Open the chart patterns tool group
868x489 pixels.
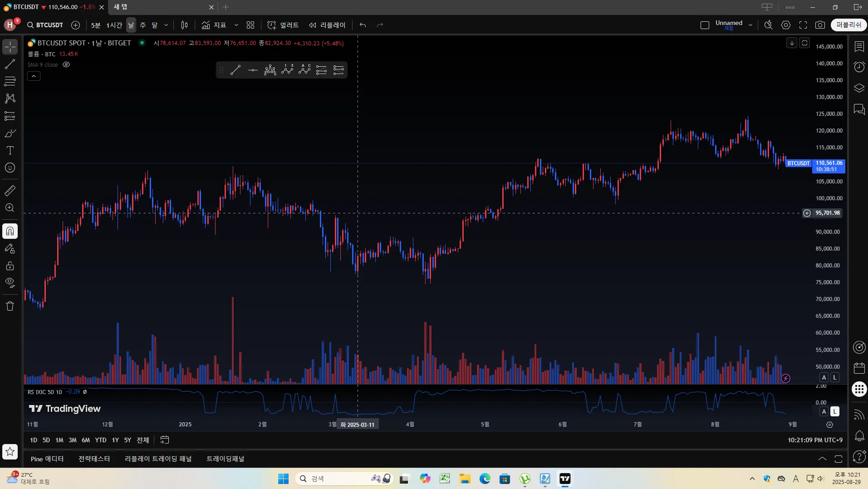click(x=10, y=99)
